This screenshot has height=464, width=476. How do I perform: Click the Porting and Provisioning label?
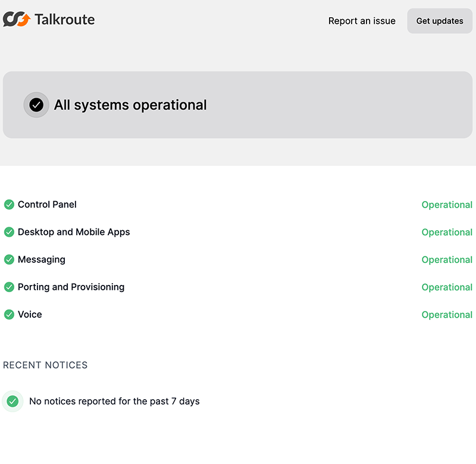pos(71,287)
